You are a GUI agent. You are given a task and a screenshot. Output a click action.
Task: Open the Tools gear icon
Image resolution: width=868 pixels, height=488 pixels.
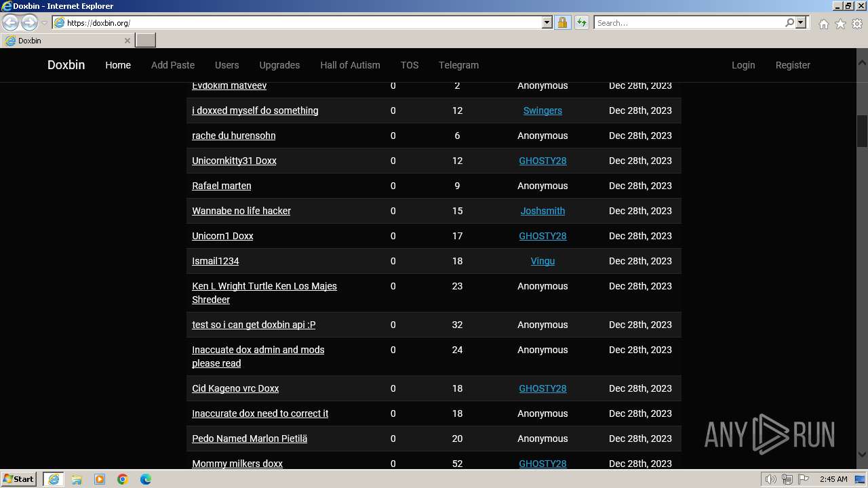click(x=857, y=24)
